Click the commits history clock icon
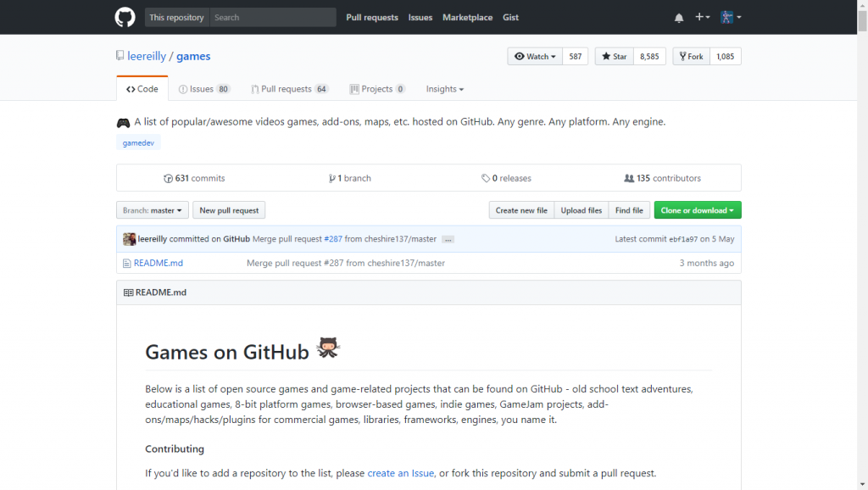868x490 pixels. click(168, 178)
